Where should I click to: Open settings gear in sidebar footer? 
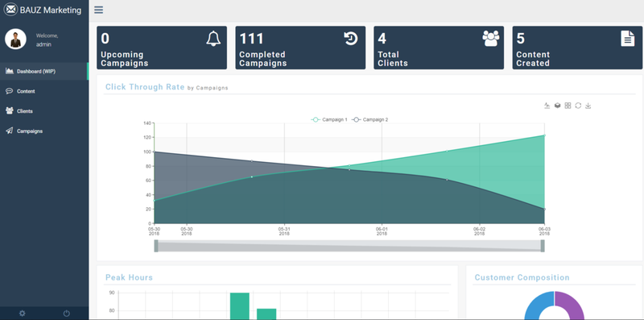23,314
